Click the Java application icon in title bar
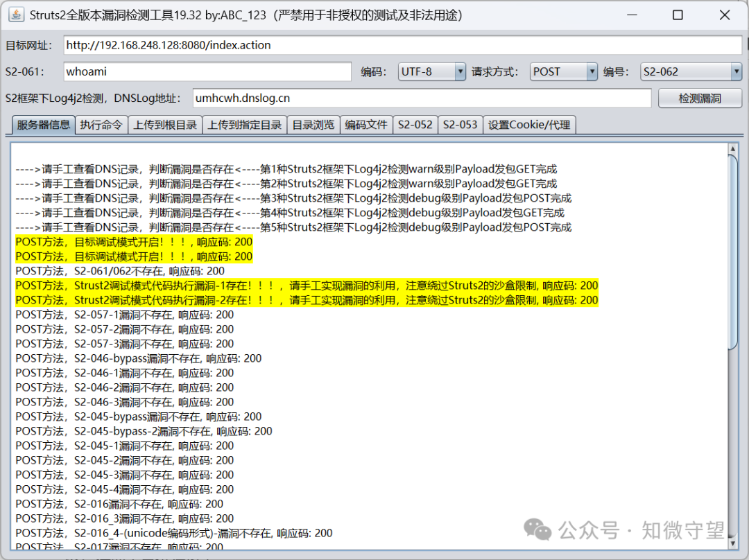 point(16,15)
